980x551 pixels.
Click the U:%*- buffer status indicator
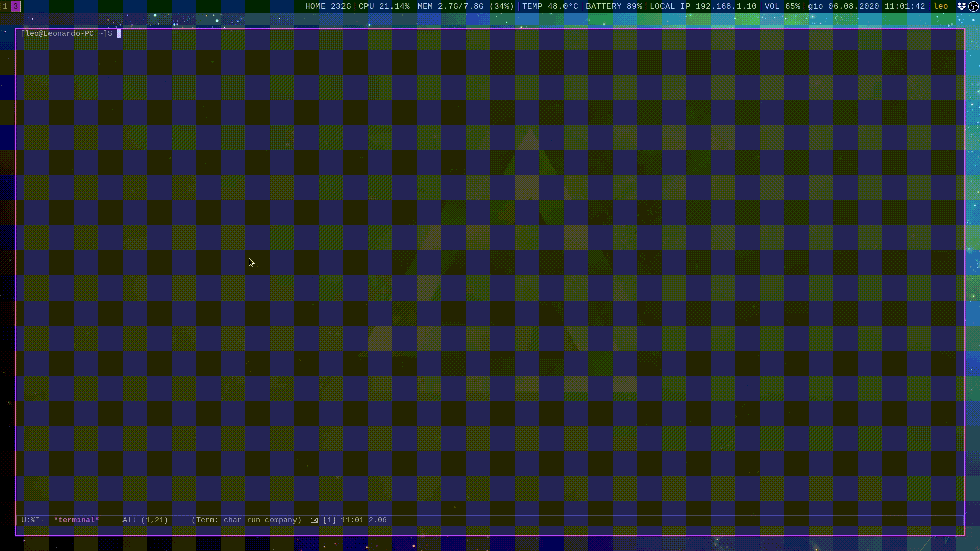coord(33,520)
